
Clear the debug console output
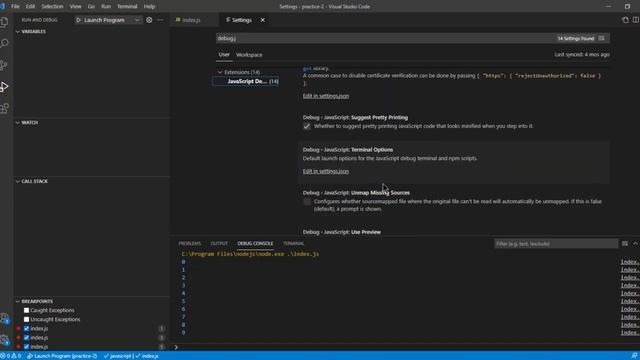click(625, 244)
